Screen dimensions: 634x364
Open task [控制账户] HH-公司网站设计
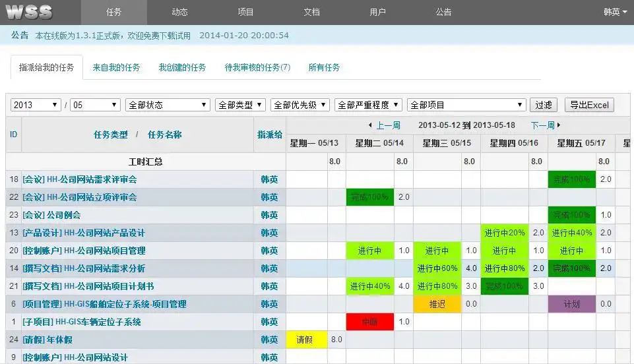75,357
